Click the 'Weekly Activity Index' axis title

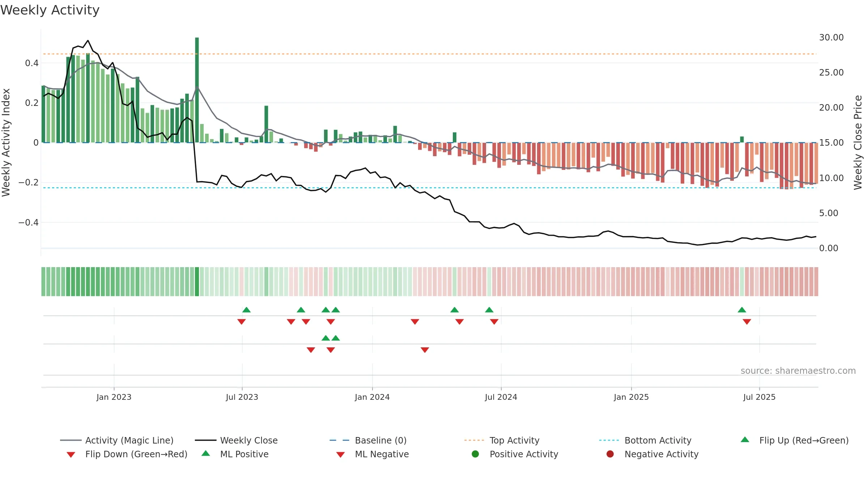click(x=6, y=142)
